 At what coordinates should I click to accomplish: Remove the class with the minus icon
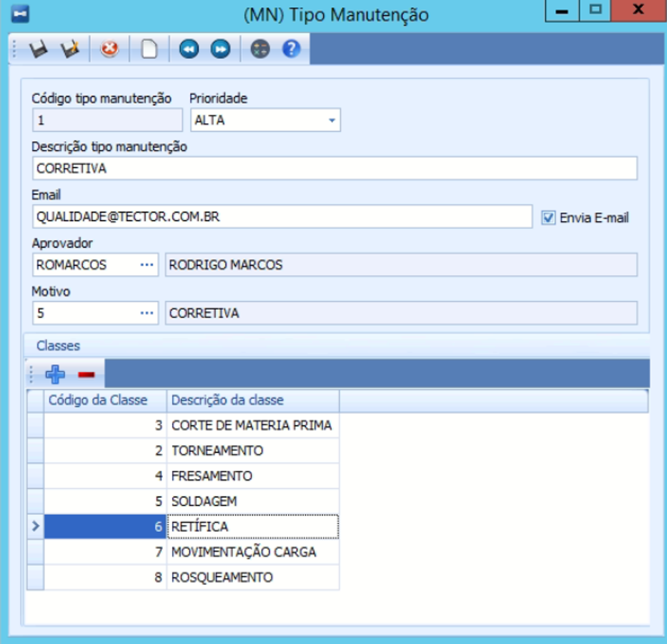click(86, 375)
